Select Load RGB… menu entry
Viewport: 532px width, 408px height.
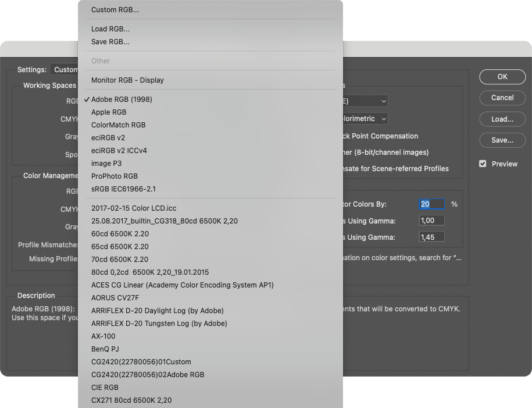click(110, 29)
